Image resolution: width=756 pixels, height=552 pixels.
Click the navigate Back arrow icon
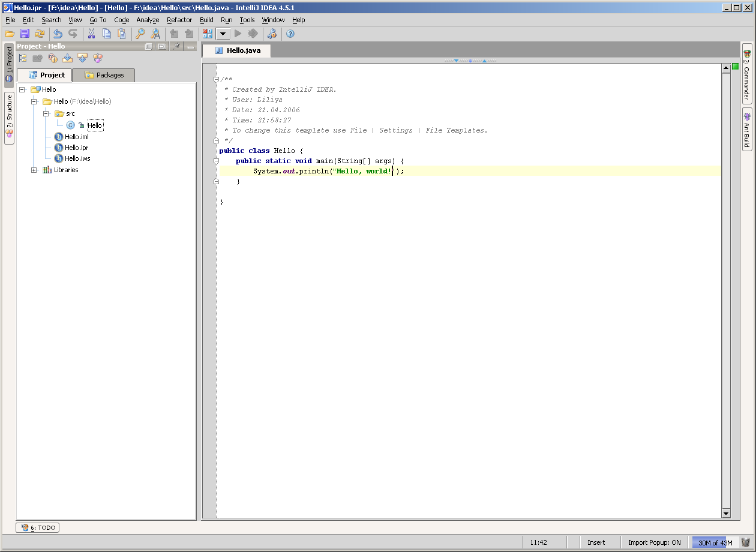(x=174, y=34)
